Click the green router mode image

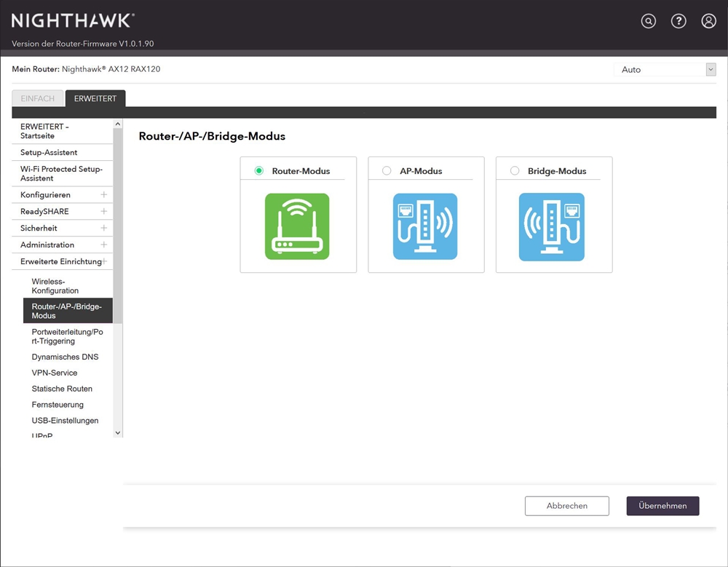(297, 226)
